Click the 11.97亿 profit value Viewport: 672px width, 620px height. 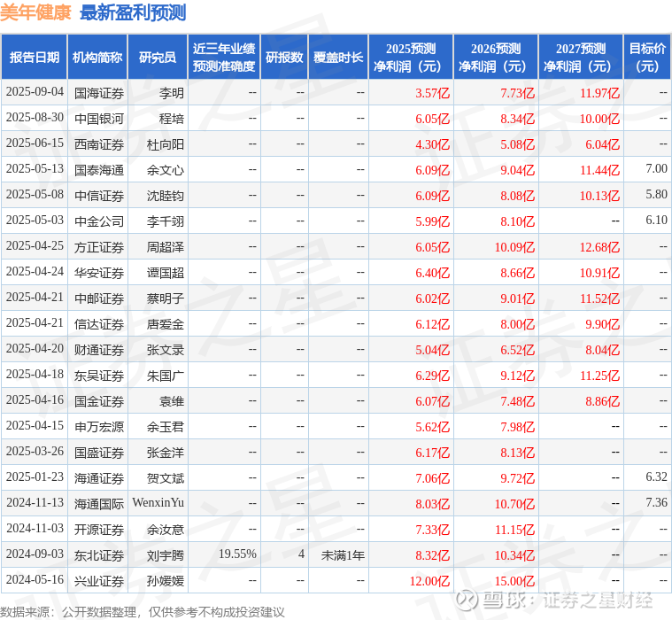tap(599, 93)
